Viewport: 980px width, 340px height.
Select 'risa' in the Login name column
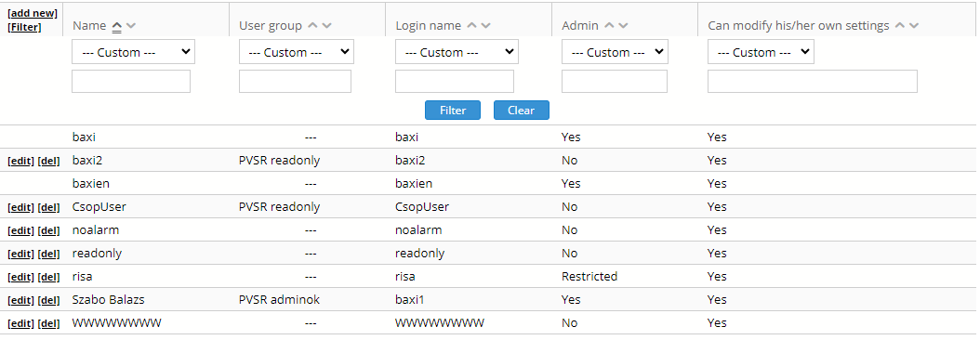tap(405, 276)
